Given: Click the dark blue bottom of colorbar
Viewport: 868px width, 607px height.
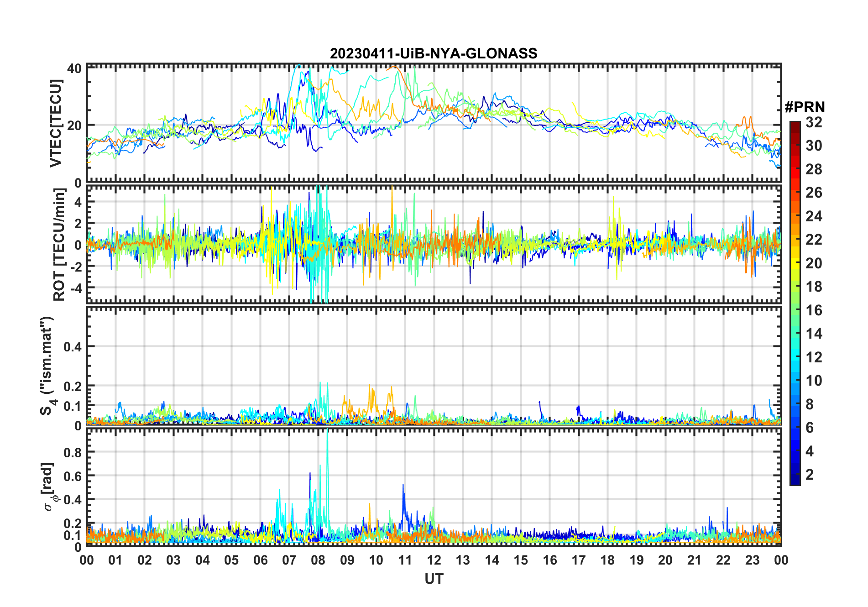Looking at the screenshot, I should pyautogui.click(x=795, y=479).
